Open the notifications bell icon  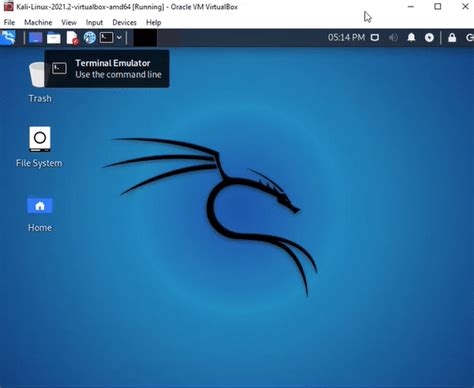pos(411,38)
